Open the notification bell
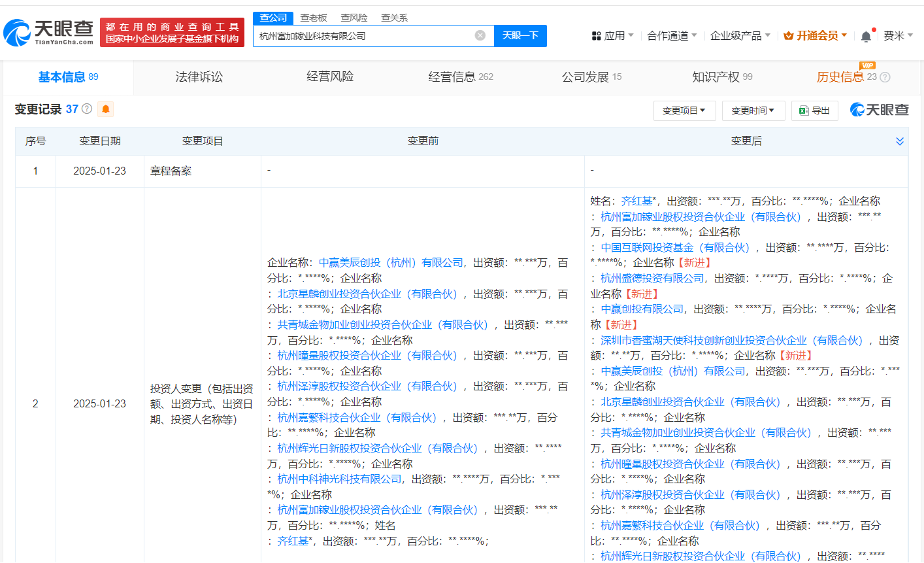The height and width of the screenshot is (563, 924). (866, 36)
